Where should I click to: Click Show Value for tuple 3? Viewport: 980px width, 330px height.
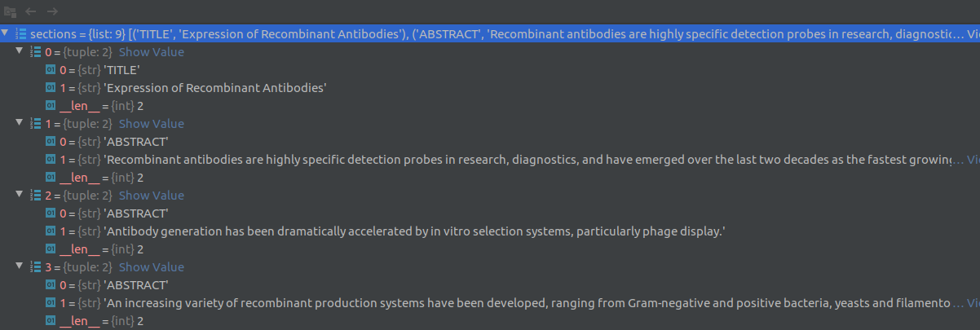(x=152, y=267)
